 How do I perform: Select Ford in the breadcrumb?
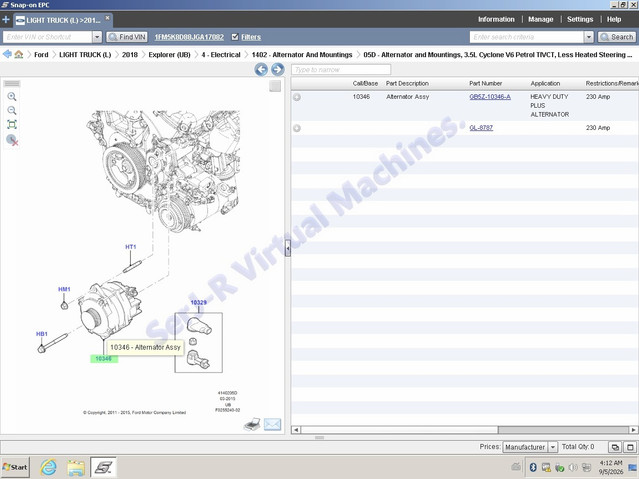(41, 55)
